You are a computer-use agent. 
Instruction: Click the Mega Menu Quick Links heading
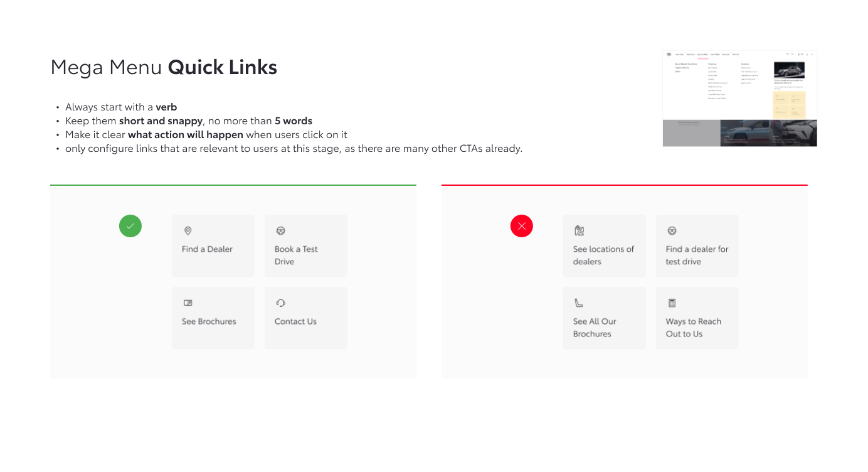[164, 67]
